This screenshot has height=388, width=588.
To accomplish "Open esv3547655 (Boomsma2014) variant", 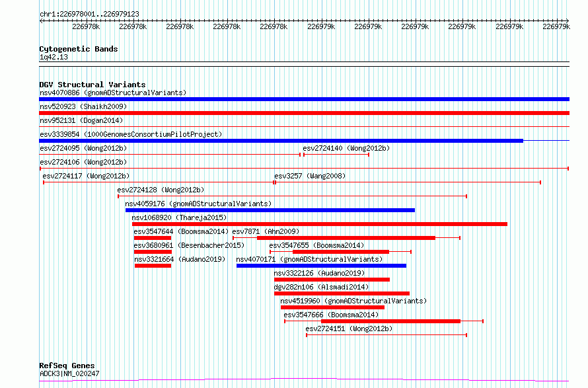I will coord(316,245).
